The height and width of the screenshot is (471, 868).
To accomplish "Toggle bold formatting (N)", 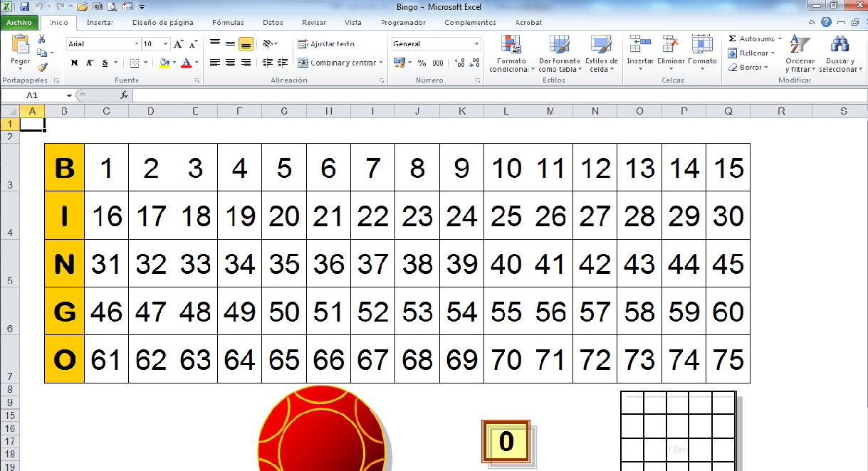I will (74, 63).
